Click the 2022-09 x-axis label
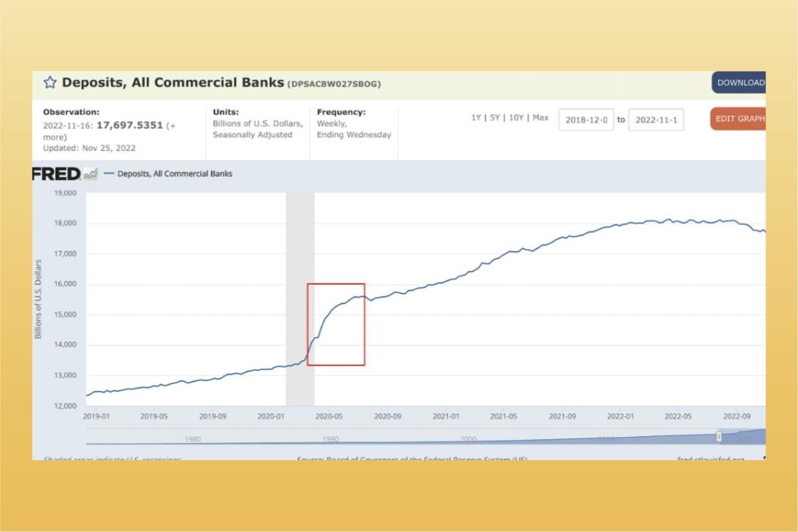798x532 pixels. [x=737, y=416]
